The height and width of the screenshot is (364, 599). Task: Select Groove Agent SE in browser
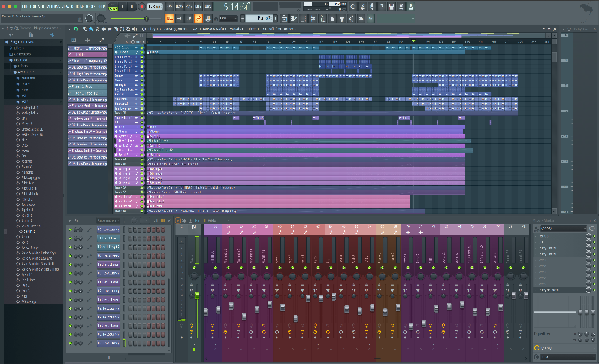point(32,129)
